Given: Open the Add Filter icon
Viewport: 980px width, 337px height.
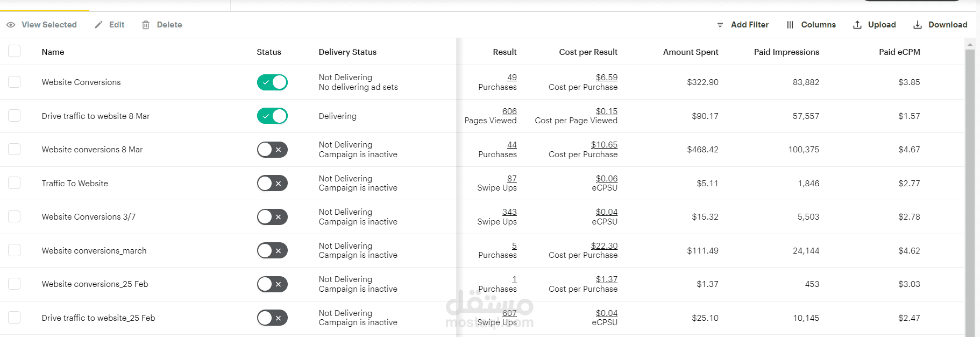Looking at the screenshot, I should (720, 25).
